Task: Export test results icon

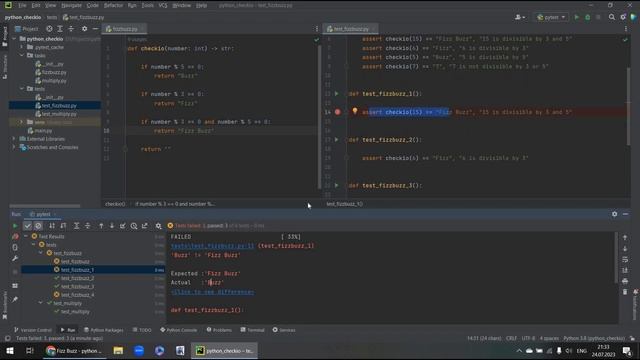Action: click(145, 226)
